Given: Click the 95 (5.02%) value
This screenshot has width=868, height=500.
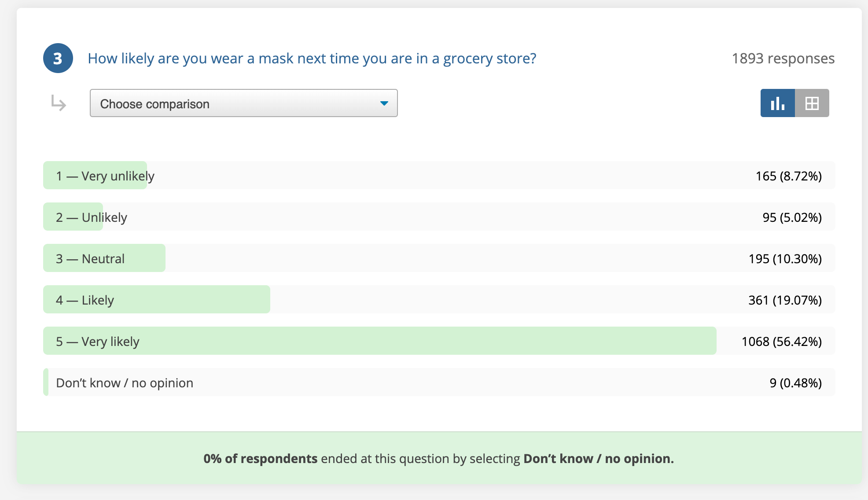Looking at the screenshot, I should 792,217.
